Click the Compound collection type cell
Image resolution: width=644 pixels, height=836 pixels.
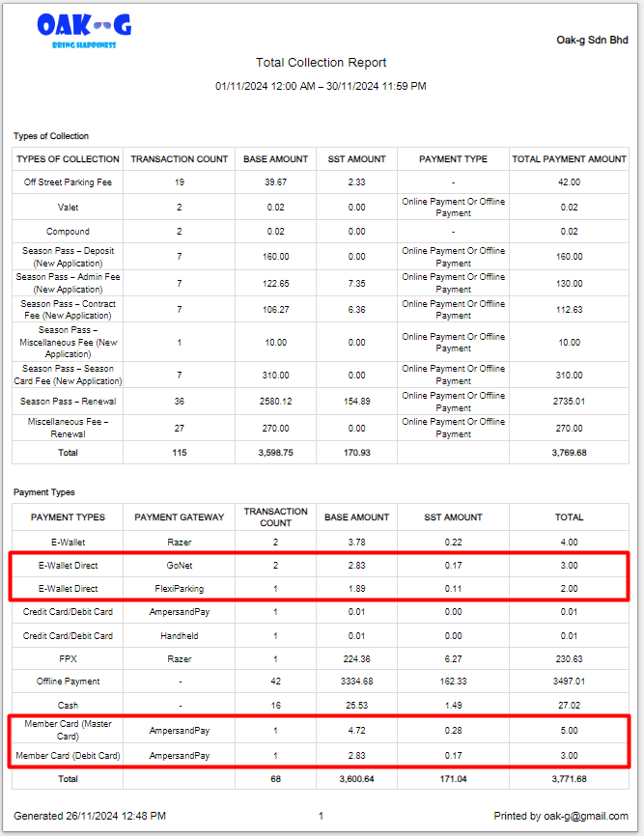[68, 232]
